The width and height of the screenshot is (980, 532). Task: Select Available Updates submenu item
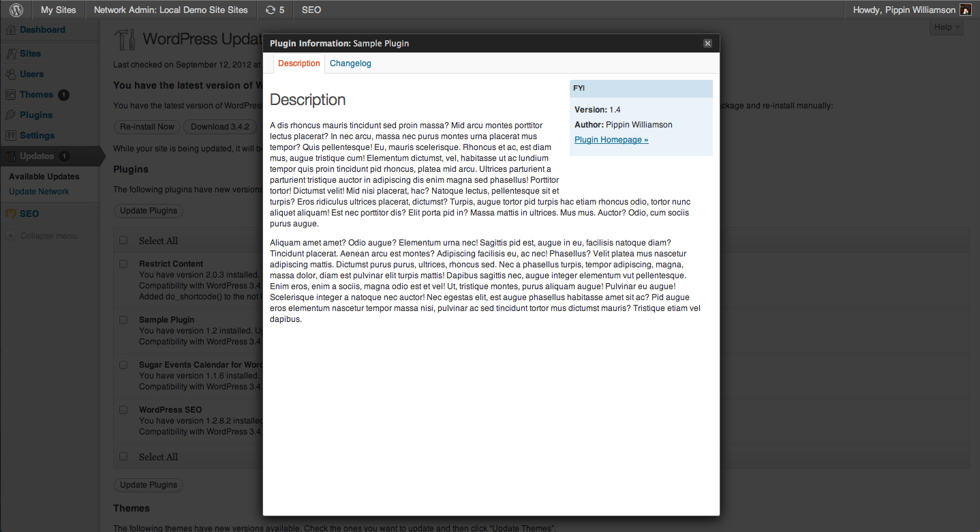(44, 177)
